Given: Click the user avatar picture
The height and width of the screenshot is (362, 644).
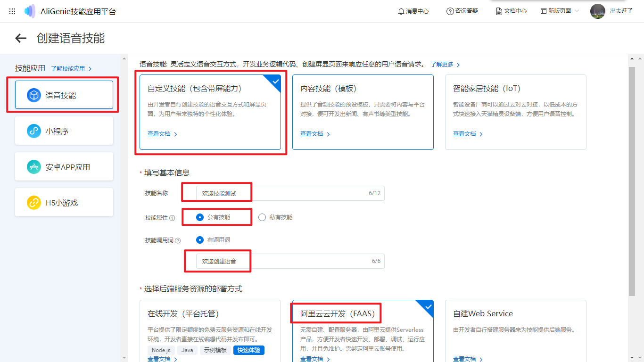Looking at the screenshot, I should click(597, 11).
